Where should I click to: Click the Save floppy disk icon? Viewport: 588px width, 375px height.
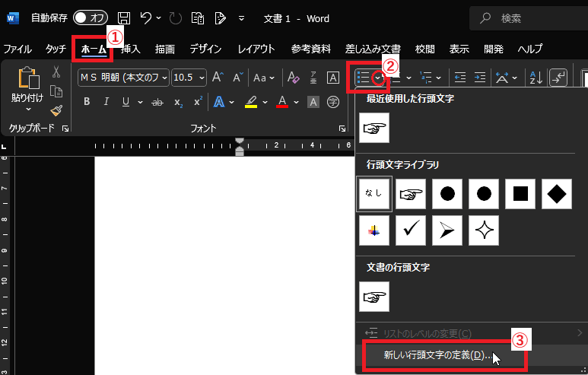(x=124, y=17)
